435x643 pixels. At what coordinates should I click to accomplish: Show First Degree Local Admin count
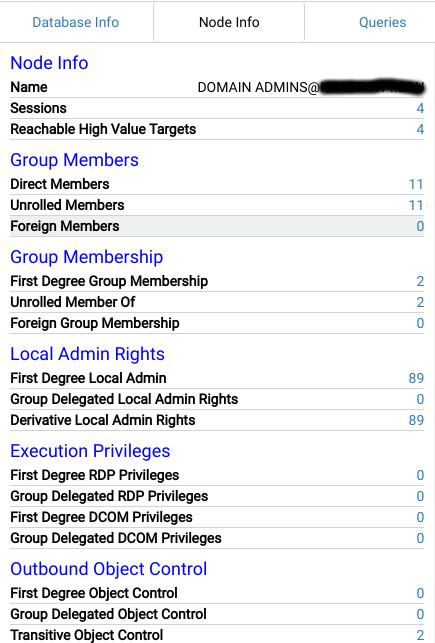[416, 378]
